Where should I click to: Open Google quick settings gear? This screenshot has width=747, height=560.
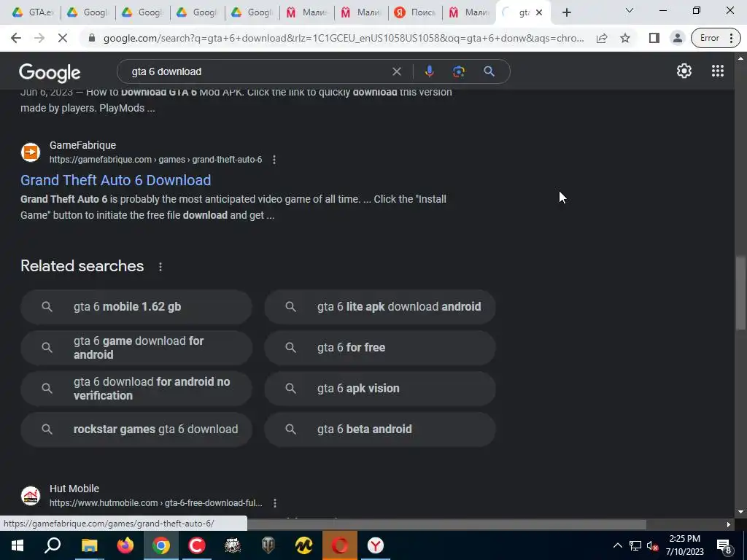[x=684, y=71]
